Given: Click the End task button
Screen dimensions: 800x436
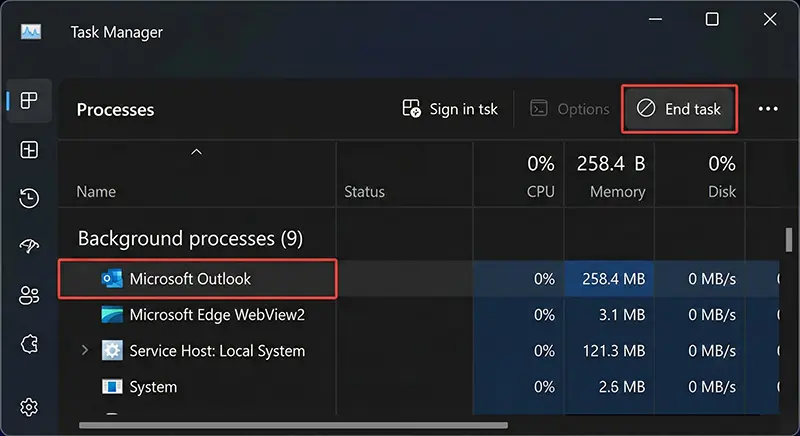Looking at the screenshot, I should tap(679, 109).
